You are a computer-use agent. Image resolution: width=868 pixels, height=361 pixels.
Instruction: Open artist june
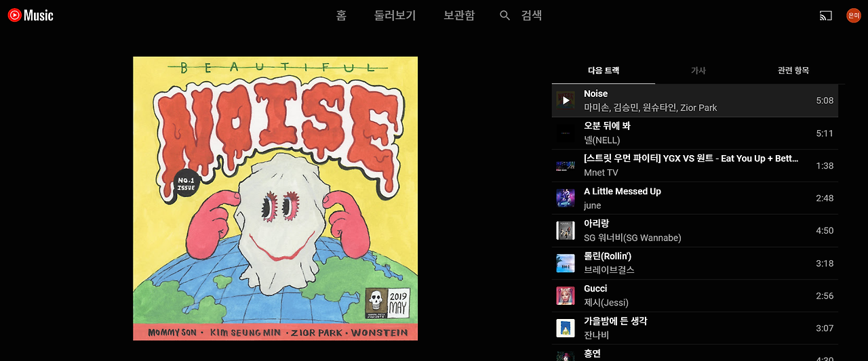pos(592,205)
